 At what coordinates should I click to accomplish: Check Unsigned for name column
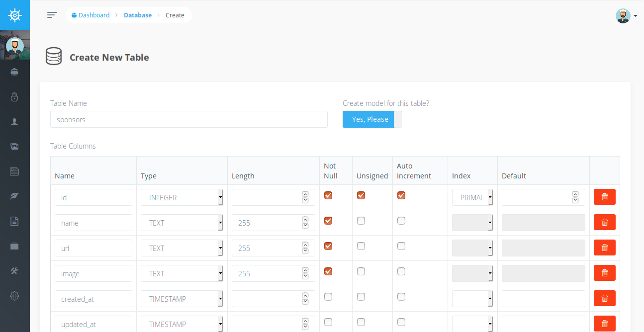[361, 221]
